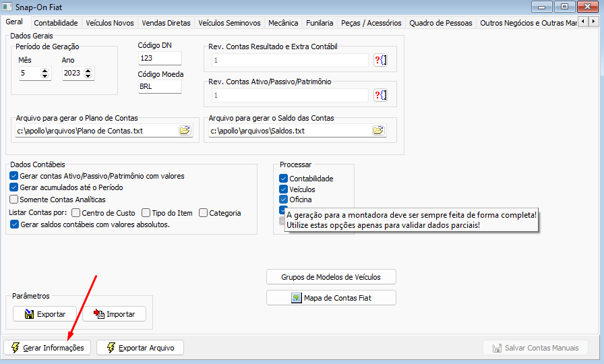Switch to the Geral tab
Viewport: 604px width, 364px height.
(14, 22)
